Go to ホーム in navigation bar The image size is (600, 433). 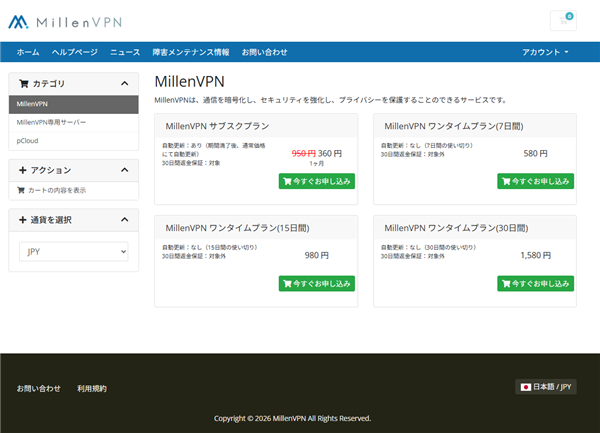28,52
